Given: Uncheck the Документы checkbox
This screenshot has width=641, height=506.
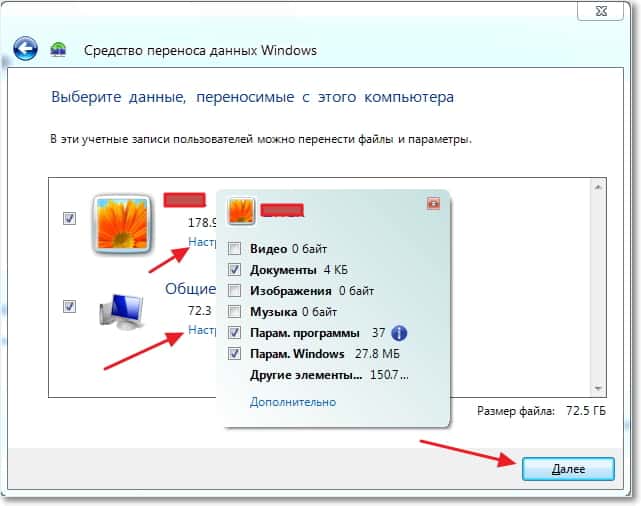Looking at the screenshot, I should pos(234,270).
